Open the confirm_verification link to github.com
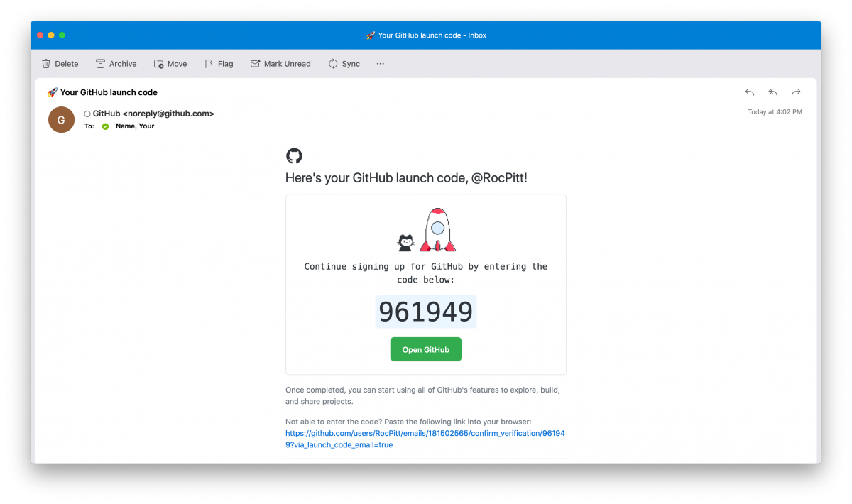Image resolution: width=852 pixels, height=504 pixels. [425, 439]
